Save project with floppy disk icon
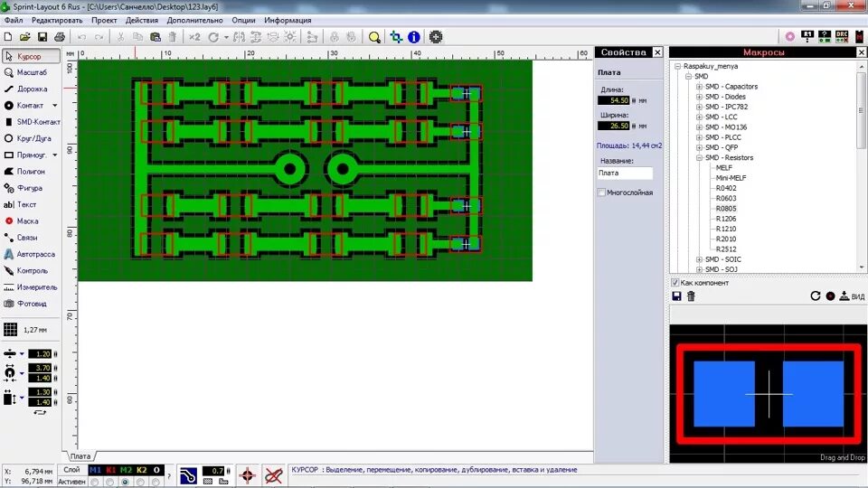The height and width of the screenshot is (488, 868). click(x=42, y=37)
